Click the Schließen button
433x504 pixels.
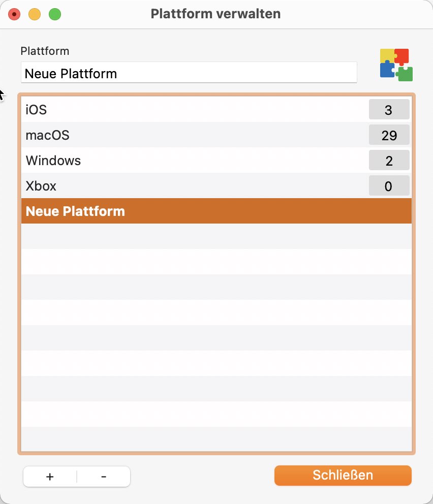tap(343, 476)
